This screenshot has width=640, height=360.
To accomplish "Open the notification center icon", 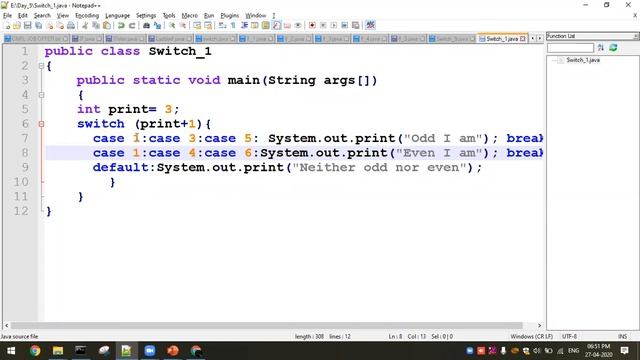I will [624, 351].
